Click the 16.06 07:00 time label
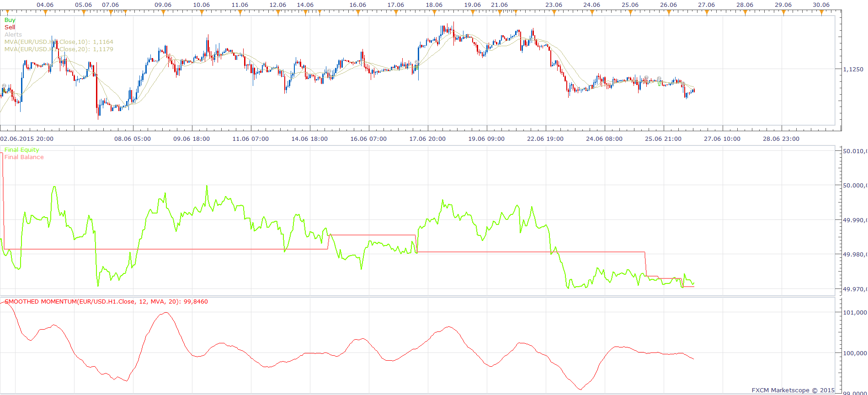Image resolution: width=868 pixels, height=395 pixels. (368, 139)
